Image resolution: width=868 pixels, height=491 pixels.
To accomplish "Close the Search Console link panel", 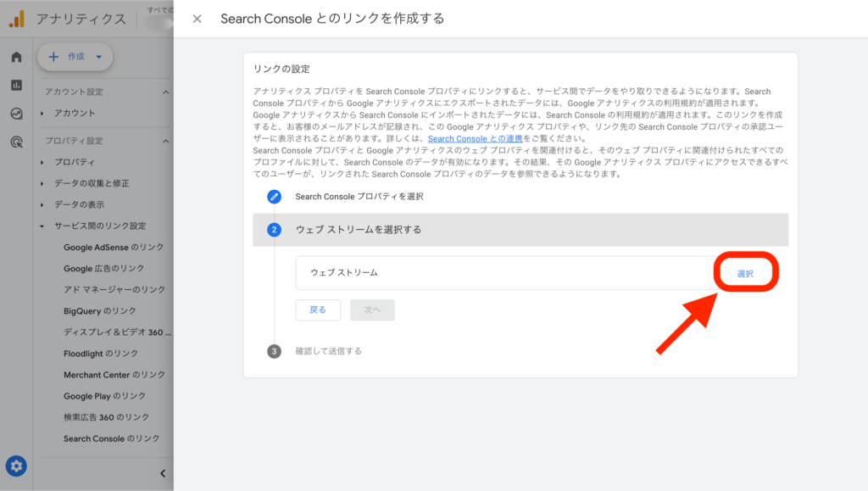I will 198,19.
